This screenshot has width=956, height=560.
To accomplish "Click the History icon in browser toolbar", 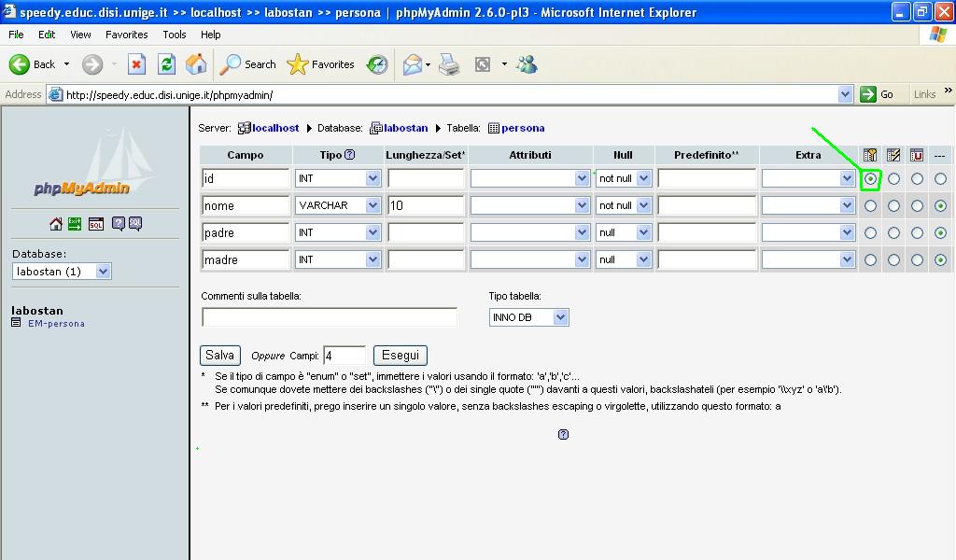I will point(377,64).
